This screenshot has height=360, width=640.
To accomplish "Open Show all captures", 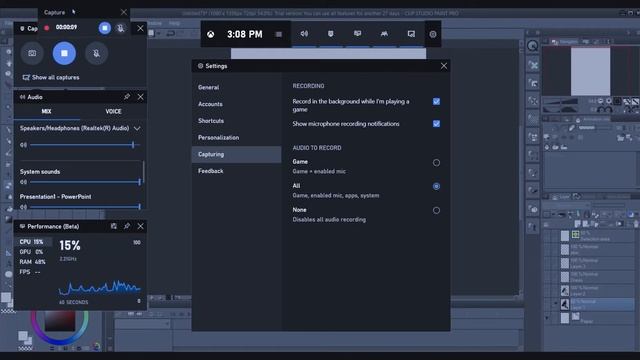I will (51, 77).
